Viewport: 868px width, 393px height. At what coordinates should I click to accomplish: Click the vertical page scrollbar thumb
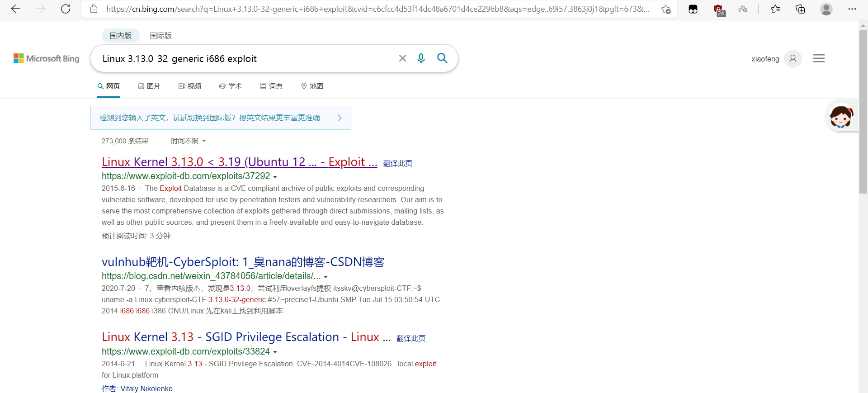(863, 111)
